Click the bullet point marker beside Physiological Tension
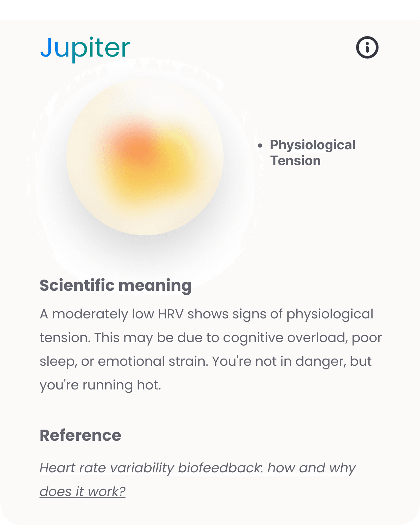 [x=260, y=146]
